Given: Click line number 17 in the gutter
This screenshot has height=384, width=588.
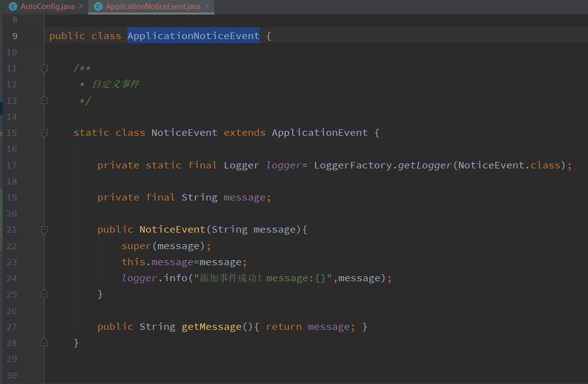Looking at the screenshot, I should 12,165.
